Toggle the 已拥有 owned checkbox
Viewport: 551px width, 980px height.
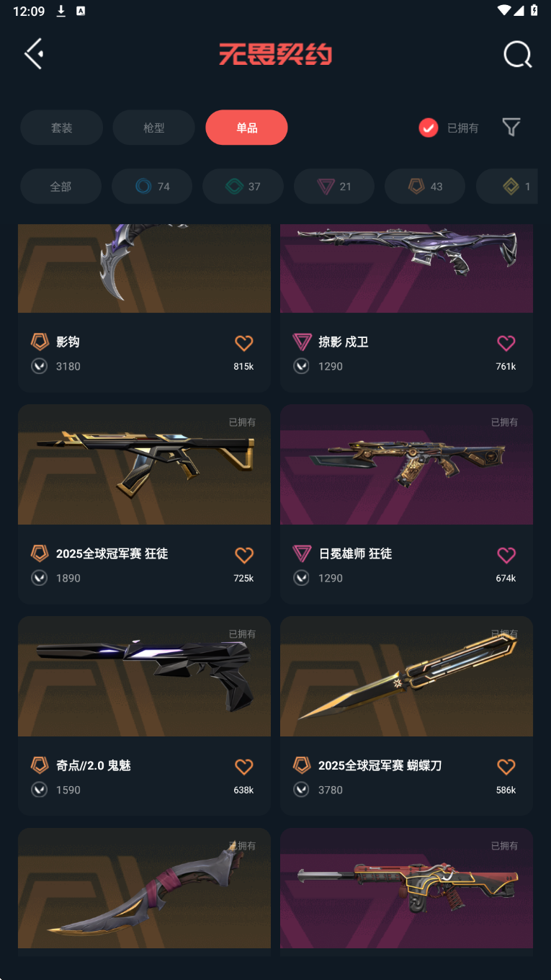pyautogui.click(x=429, y=128)
